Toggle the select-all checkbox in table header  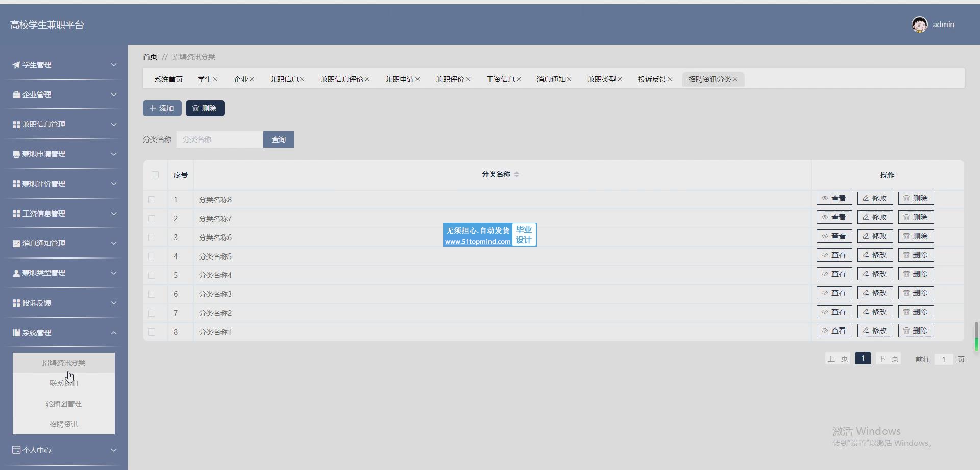155,175
